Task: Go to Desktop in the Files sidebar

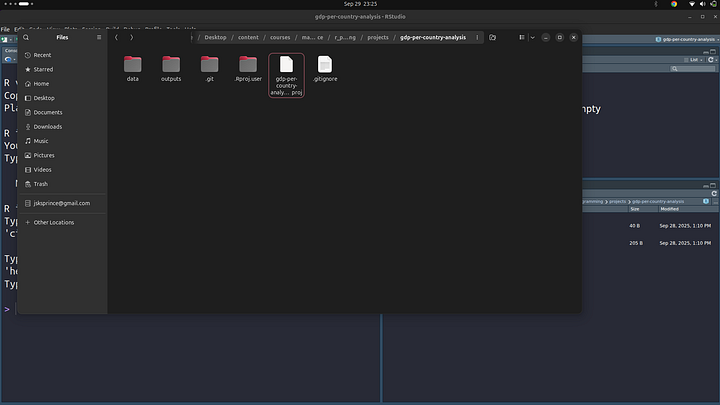Action: pyautogui.click(x=62, y=98)
